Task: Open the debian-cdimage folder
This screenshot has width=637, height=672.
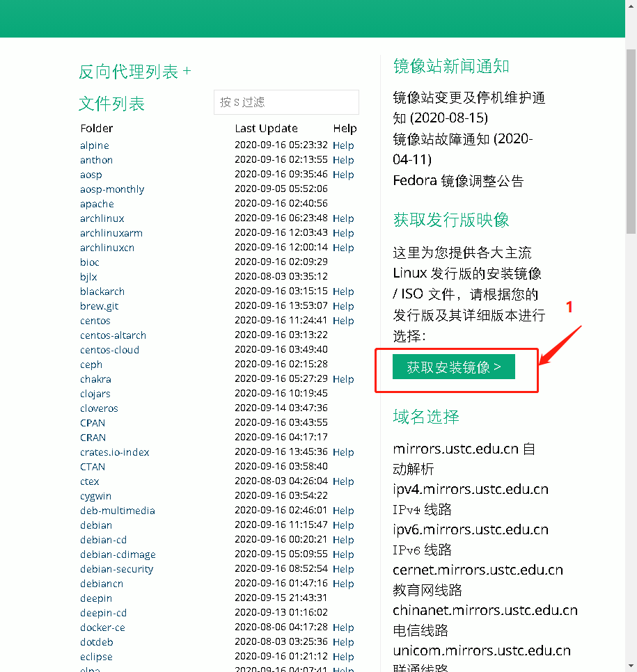Action: coord(118,554)
